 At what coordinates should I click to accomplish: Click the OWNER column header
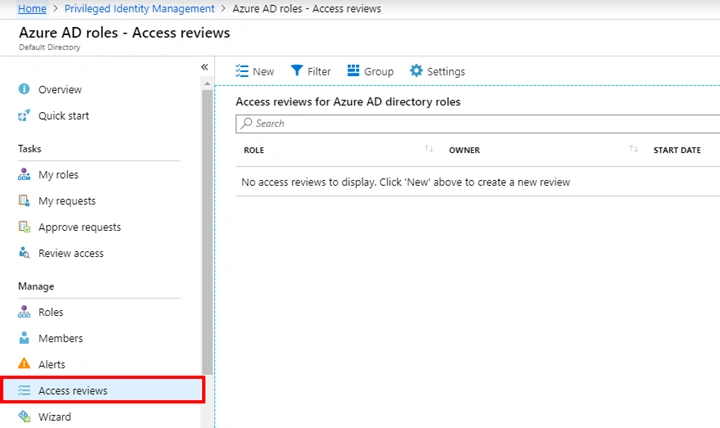464,150
